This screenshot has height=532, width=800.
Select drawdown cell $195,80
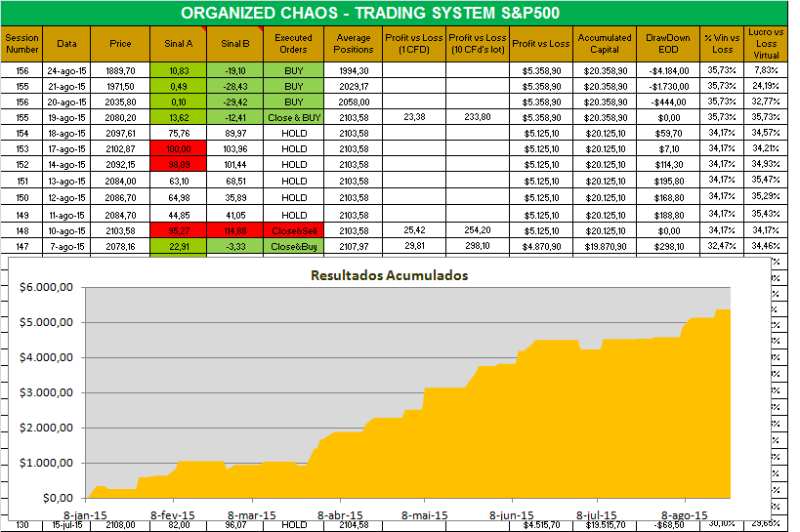click(x=668, y=181)
